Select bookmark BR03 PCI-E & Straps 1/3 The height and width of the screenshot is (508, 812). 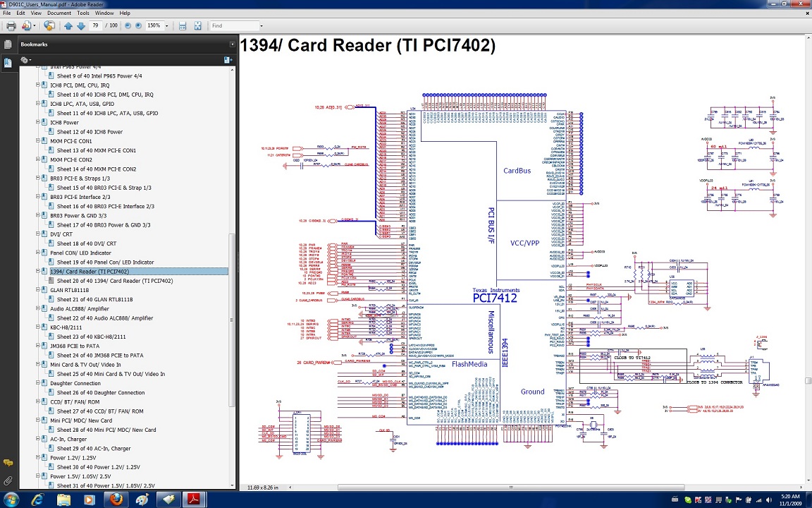click(x=80, y=179)
